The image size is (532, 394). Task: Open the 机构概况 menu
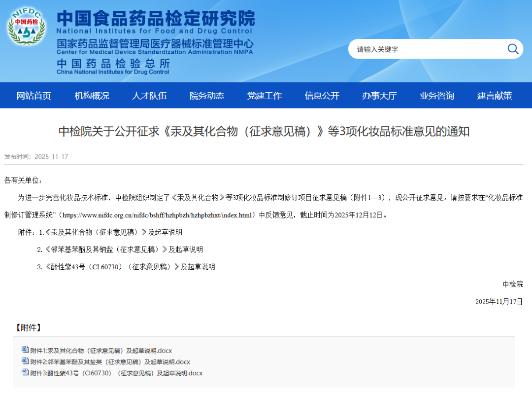click(x=92, y=96)
